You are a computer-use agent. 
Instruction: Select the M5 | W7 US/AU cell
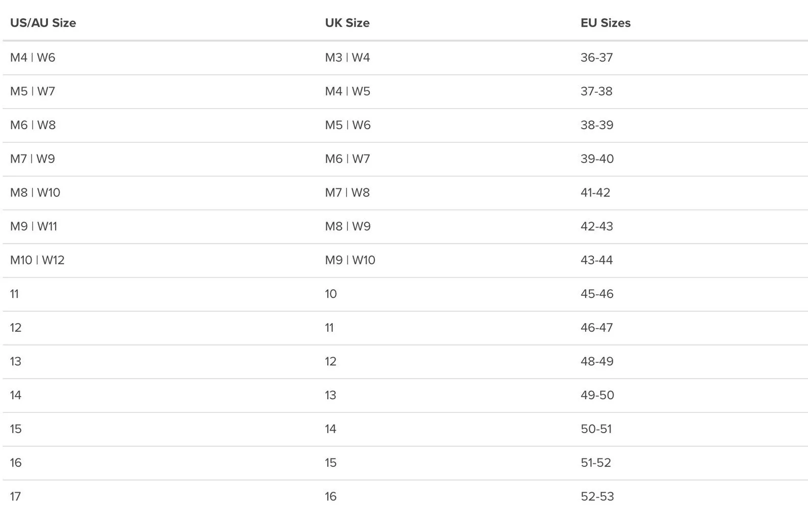click(33, 91)
